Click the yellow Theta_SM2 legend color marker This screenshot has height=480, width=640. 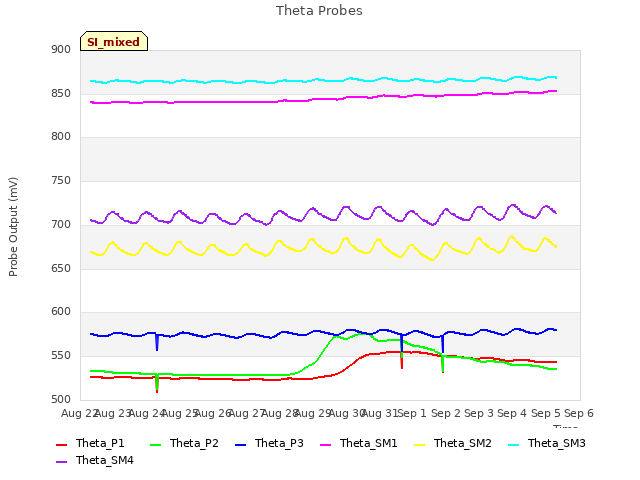pyautogui.click(x=420, y=444)
